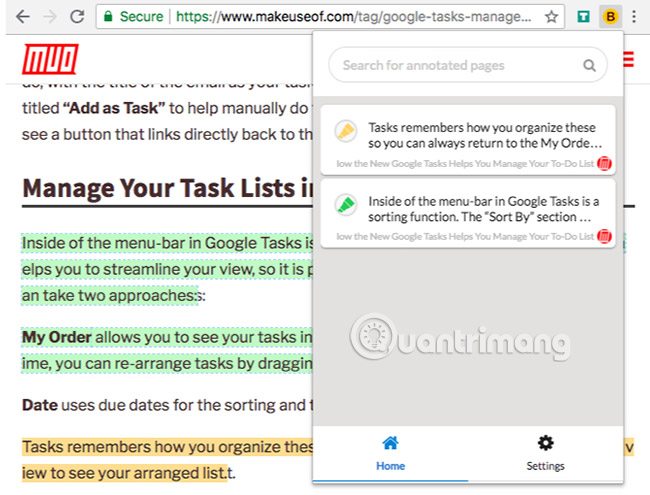Click page title under the 'Tasks remembers' annotation
650x495 pixels.
coord(465,164)
